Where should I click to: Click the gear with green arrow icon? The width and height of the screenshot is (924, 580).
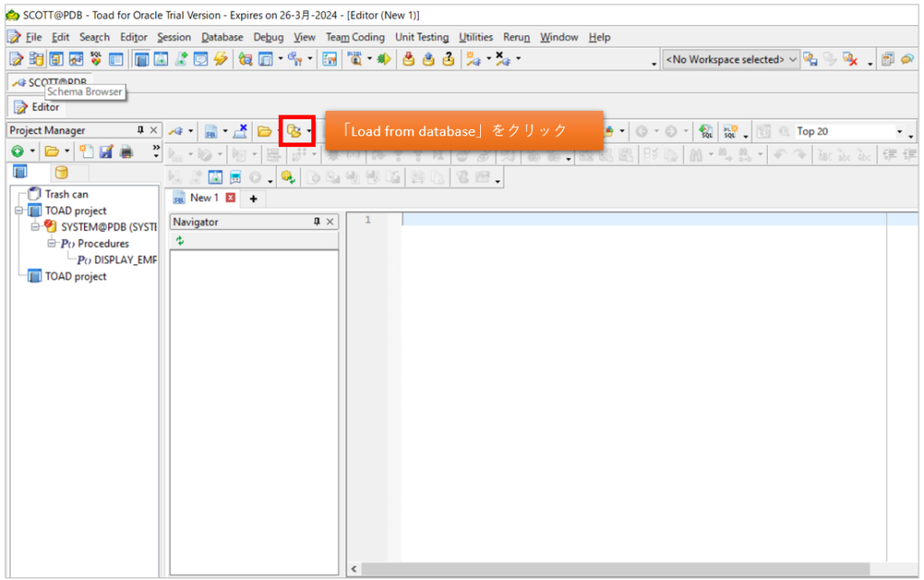point(288,177)
